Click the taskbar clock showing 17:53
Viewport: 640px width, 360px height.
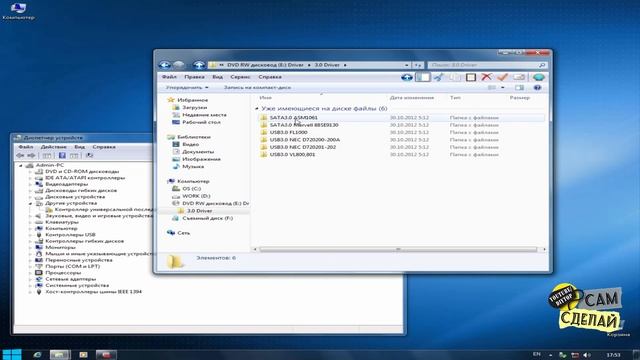(613, 355)
